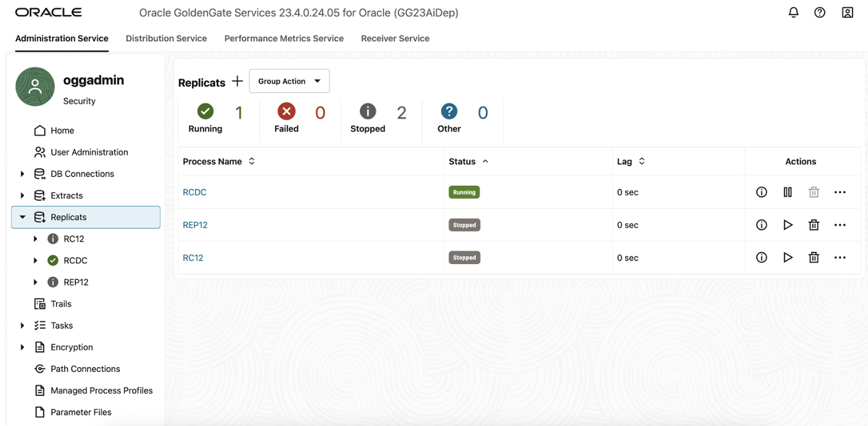View details info icon for RCDC
868x426 pixels.
[761, 192]
